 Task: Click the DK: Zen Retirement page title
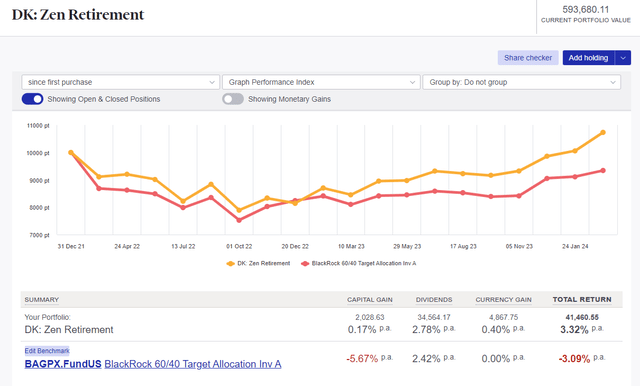click(78, 15)
